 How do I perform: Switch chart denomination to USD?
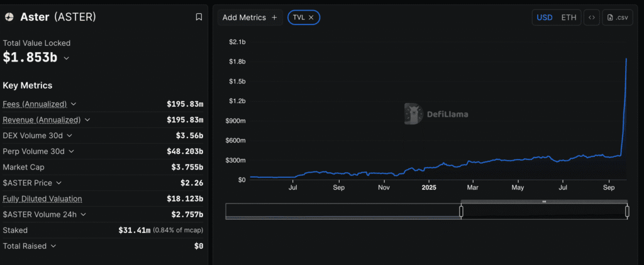(544, 18)
